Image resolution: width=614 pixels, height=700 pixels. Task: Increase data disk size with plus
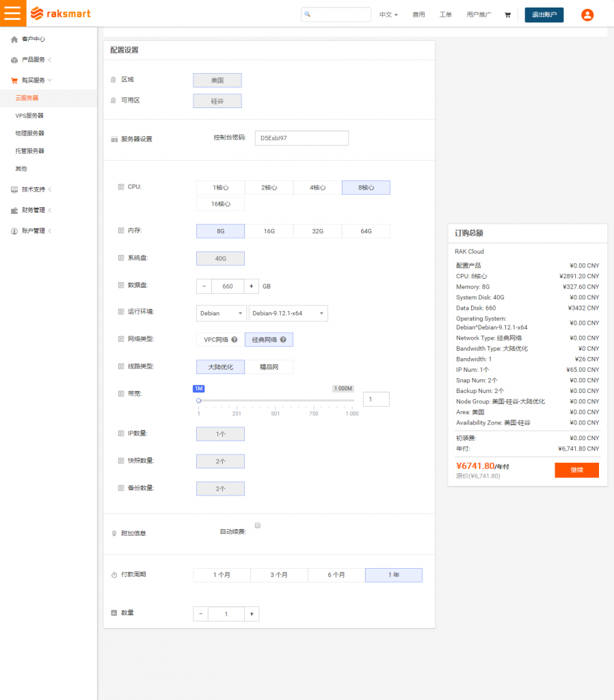point(251,286)
